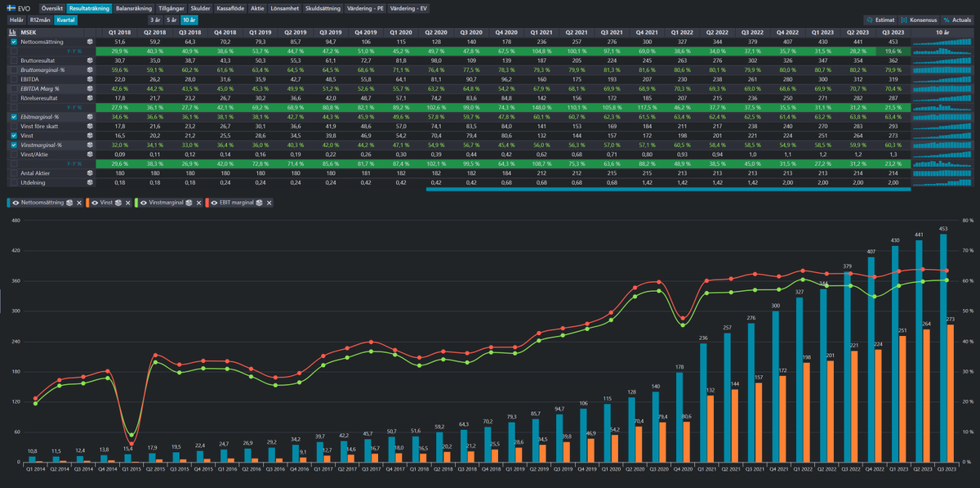
Task: Hide Nettoomsättning series via eye icon
Action: pos(16,203)
